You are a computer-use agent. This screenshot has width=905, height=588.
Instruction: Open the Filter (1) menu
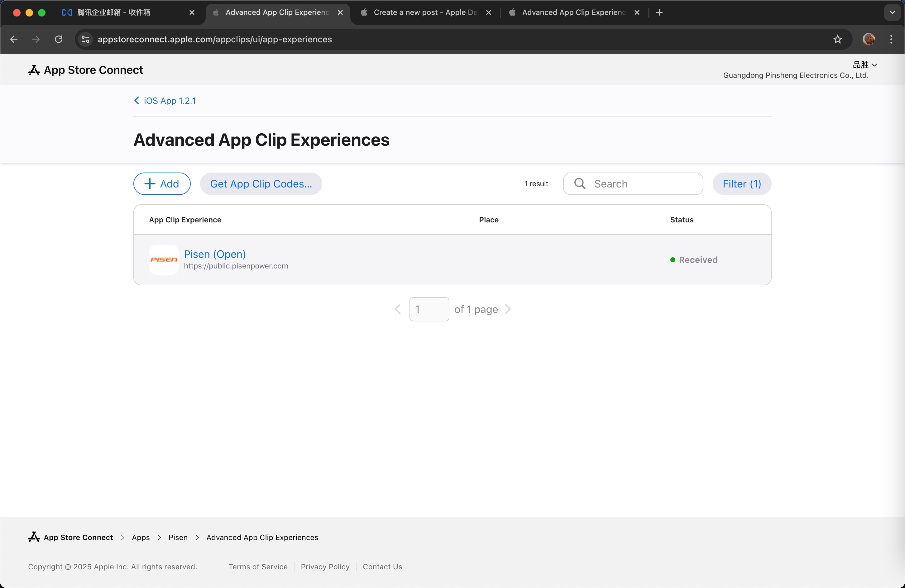pyautogui.click(x=742, y=184)
